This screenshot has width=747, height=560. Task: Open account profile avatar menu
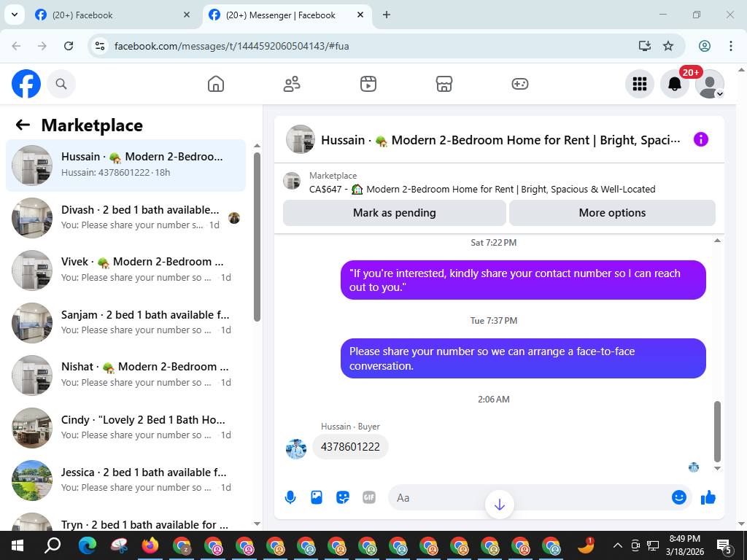tap(709, 84)
